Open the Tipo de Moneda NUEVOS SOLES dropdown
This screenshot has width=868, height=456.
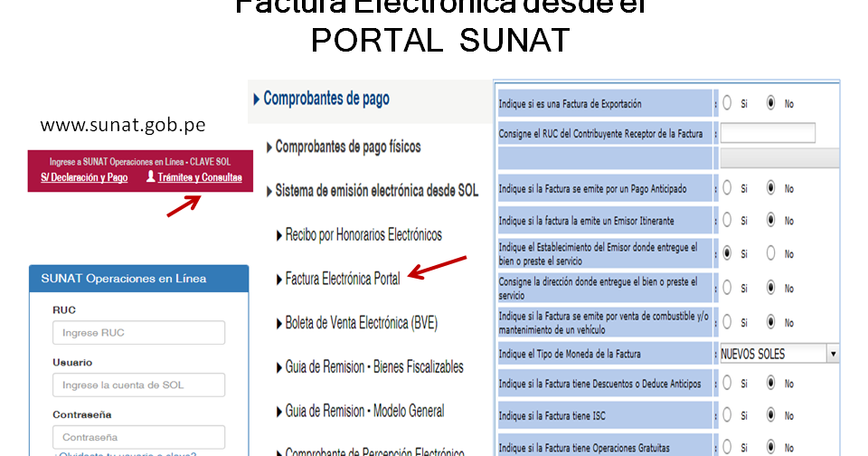[x=779, y=354]
